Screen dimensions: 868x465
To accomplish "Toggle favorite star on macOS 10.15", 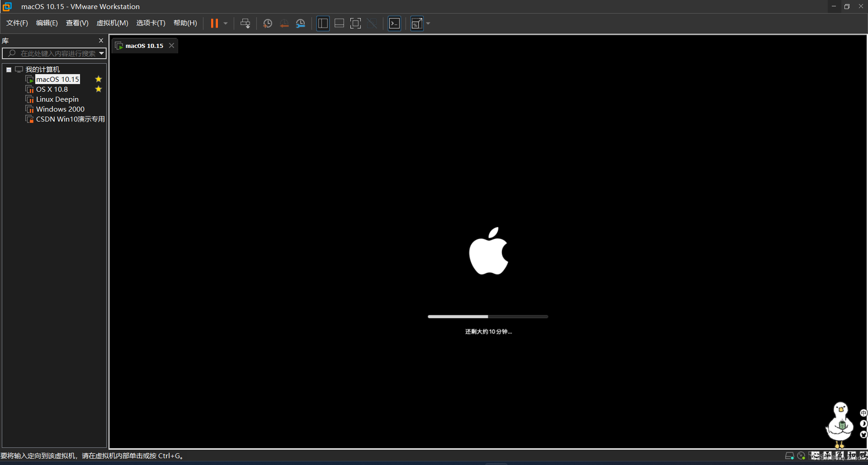I will [99, 79].
